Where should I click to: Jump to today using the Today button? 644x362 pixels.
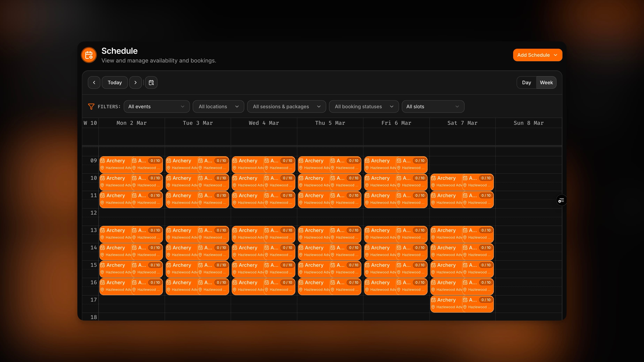coord(114,82)
